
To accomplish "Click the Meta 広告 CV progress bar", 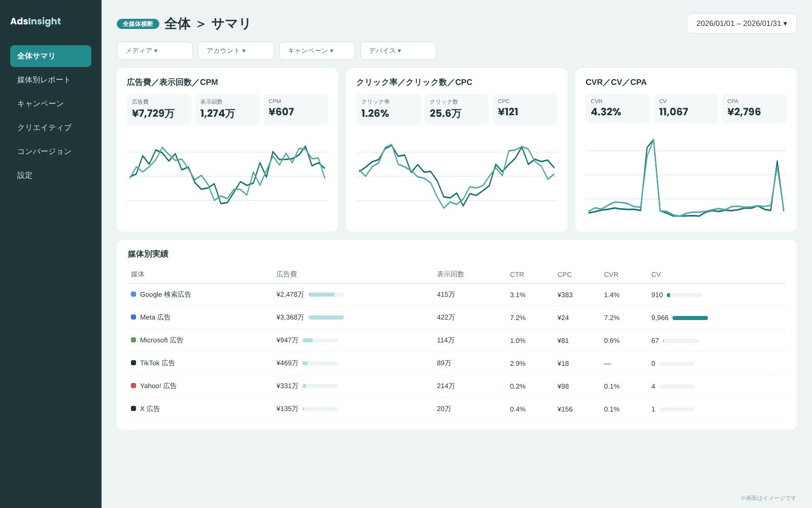I will [690, 318].
